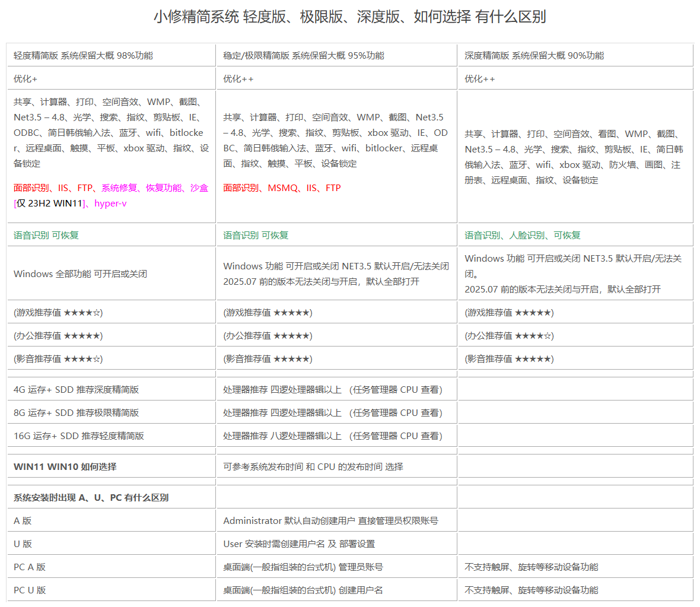Screen dimensions: 700x607
Task: Click the 处理器推荐 八逻处理器辑以上 cell
Action: (332, 436)
